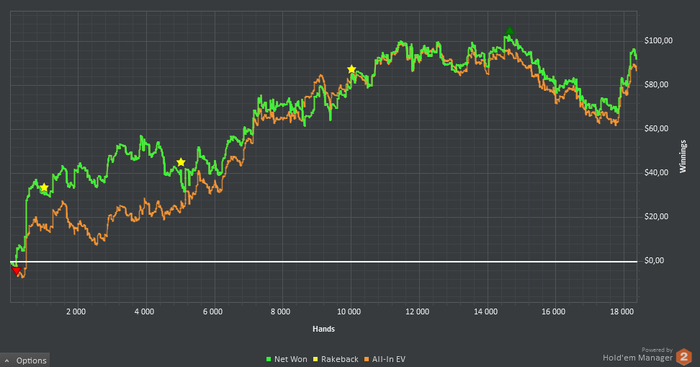Click the yellow star near 1 000 hands
The width and height of the screenshot is (700, 367).
[44, 188]
